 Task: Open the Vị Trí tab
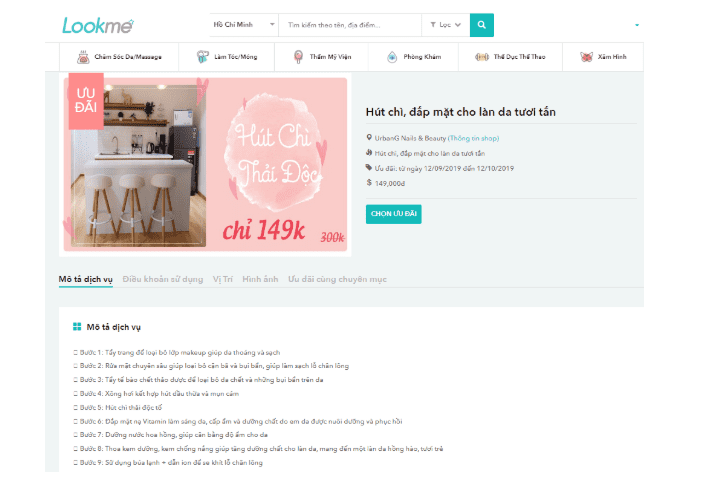[222, 279]
